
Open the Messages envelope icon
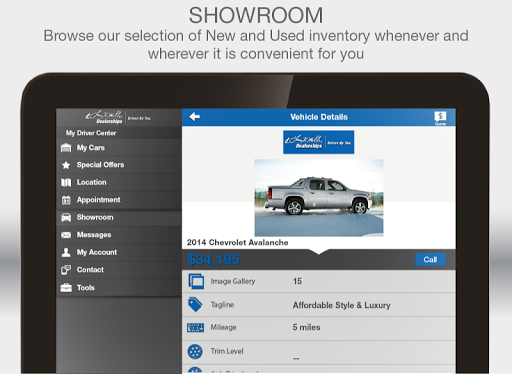tap(66, 235)
